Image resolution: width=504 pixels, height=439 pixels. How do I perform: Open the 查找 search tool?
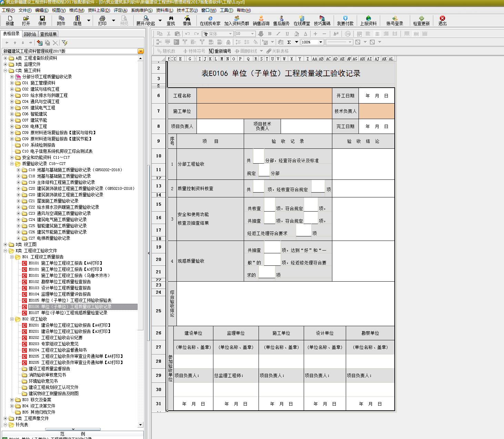coord(171,21)
